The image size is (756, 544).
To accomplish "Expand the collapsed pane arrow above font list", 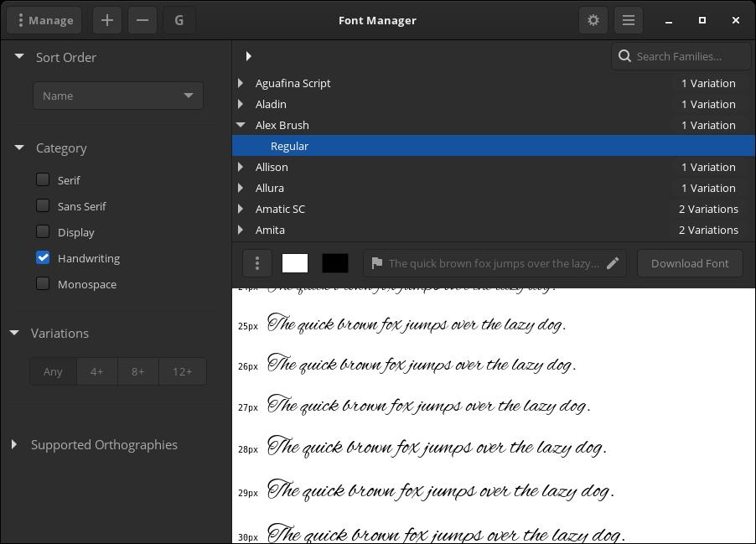I will (x=248, y=56).
